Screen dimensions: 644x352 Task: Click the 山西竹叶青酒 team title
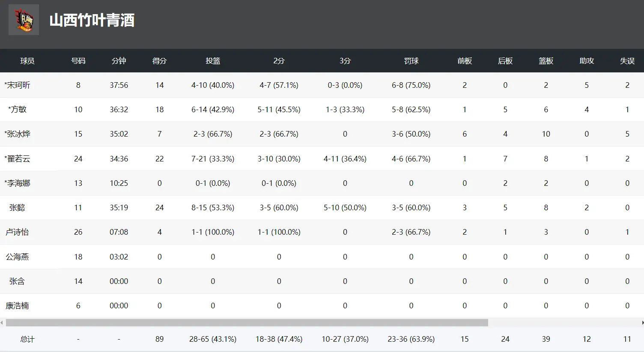pos(92,20)
